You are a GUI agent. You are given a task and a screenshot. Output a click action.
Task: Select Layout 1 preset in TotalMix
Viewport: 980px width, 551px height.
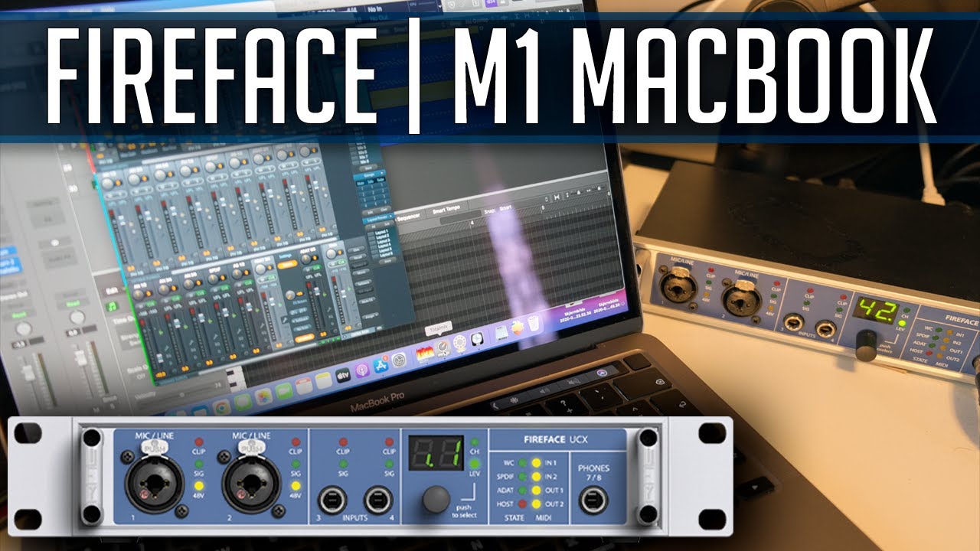(x=382, y=232)
